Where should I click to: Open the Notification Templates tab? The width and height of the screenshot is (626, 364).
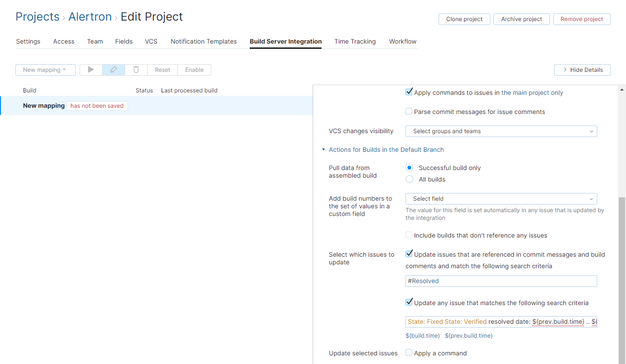[x=204, y=42]
